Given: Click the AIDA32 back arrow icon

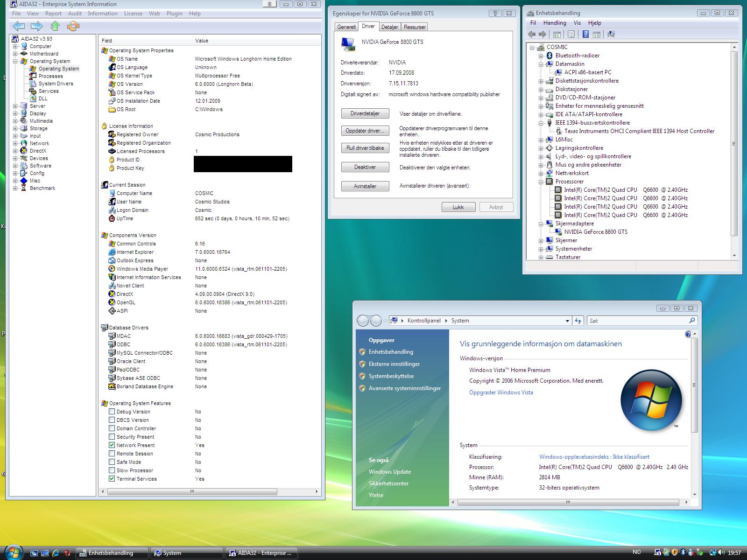Looking at the screenshot, I should pyautogui.click(x=19, y=26).
